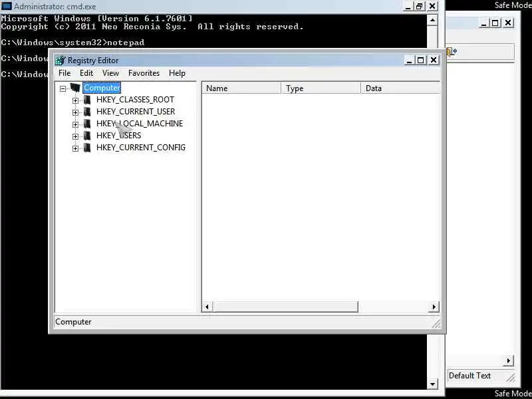Click the Default Text status in background window
The image size is (532, 399).
tap(469, 376)
